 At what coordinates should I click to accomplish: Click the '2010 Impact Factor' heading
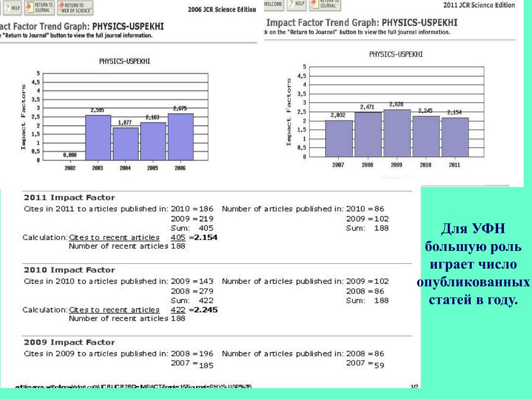69,270
